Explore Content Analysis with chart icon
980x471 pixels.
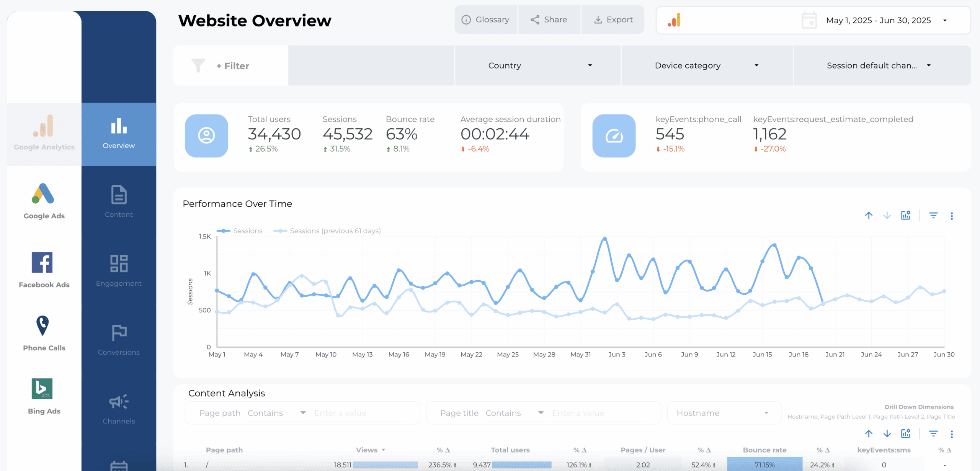click(x=906, y=433)
